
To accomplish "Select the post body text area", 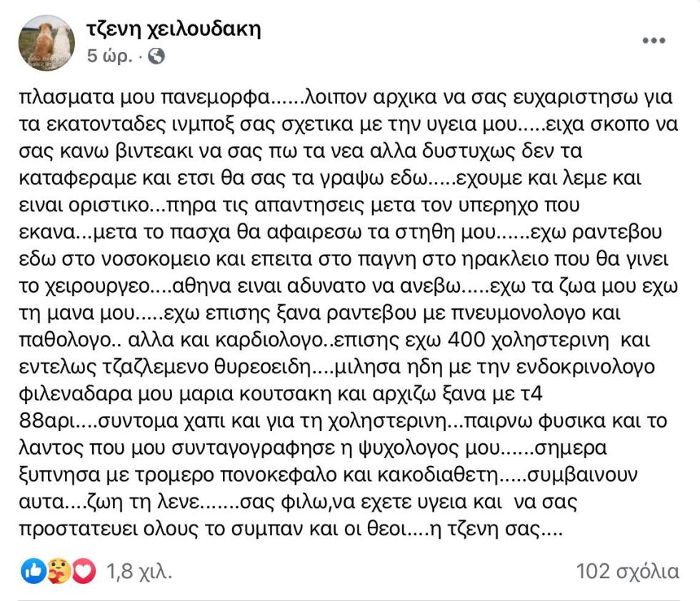I will [343, 307].
